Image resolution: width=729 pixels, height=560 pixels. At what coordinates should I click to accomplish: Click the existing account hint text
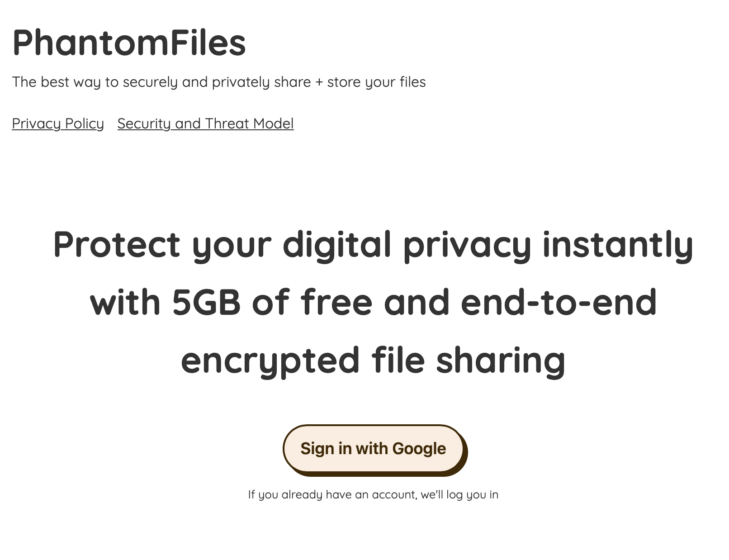pyautogui.click(x=373, y=494)
